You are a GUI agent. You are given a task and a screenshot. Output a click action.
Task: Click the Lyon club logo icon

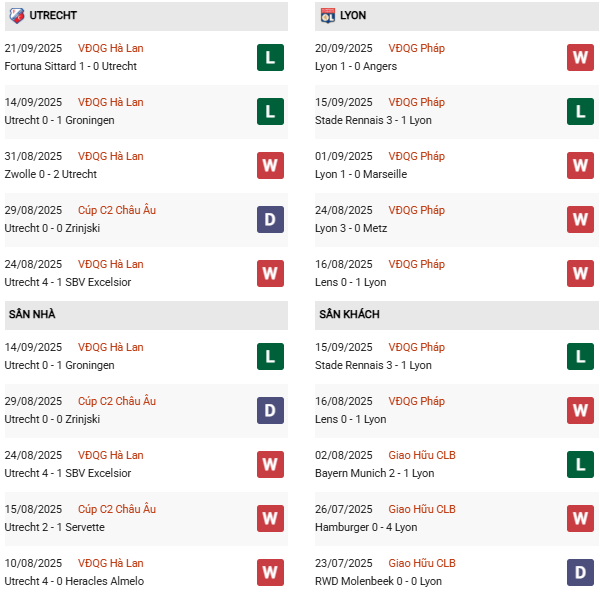(327, 16)
